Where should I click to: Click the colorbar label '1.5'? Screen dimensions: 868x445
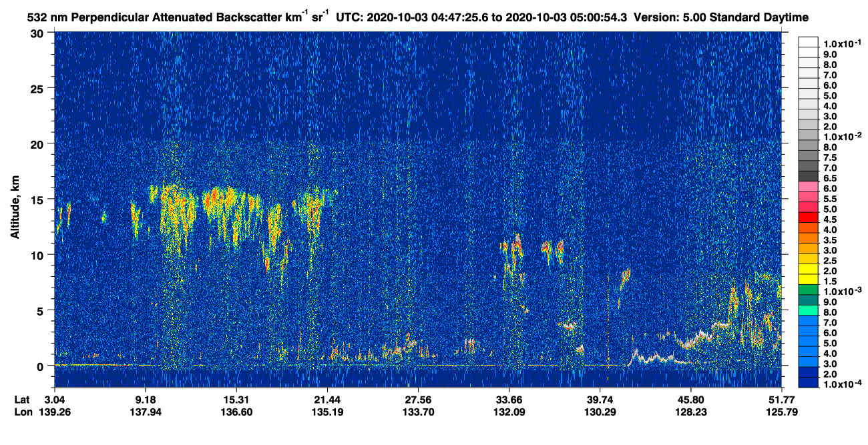click(830, 281)
